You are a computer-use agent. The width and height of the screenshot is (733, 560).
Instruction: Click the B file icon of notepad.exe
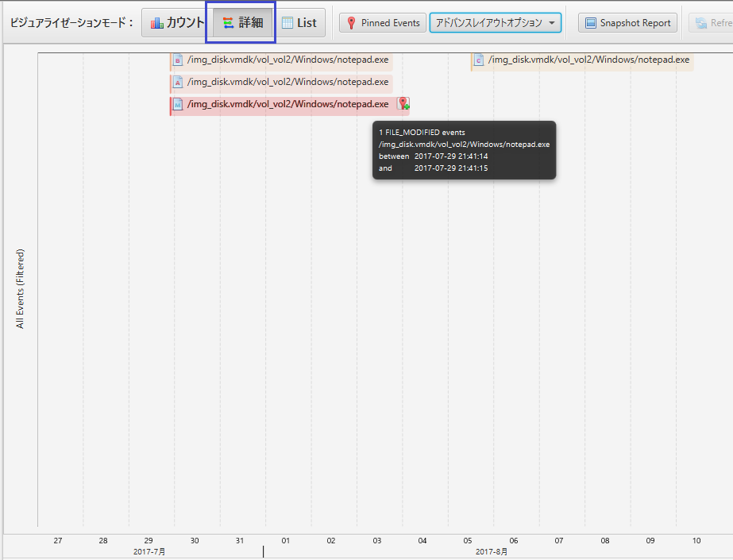click(x=178, y=60)
